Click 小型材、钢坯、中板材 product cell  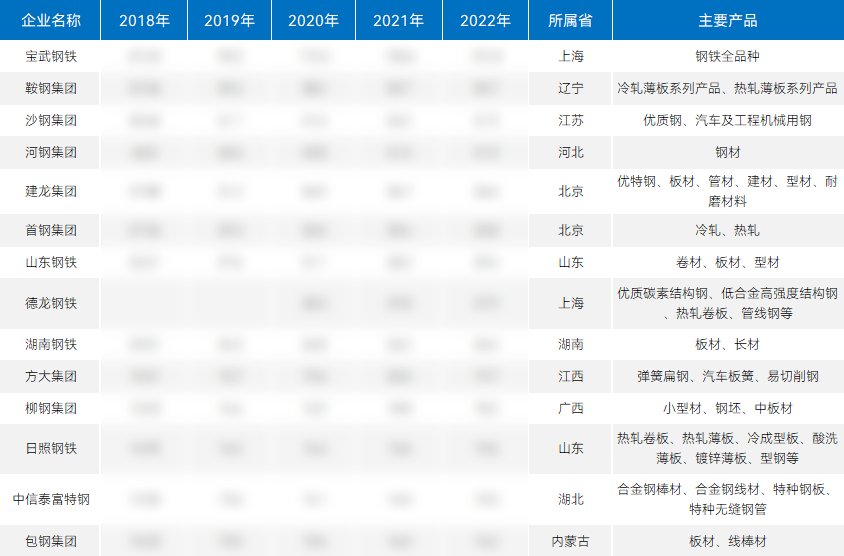click(x=728, y=408)
